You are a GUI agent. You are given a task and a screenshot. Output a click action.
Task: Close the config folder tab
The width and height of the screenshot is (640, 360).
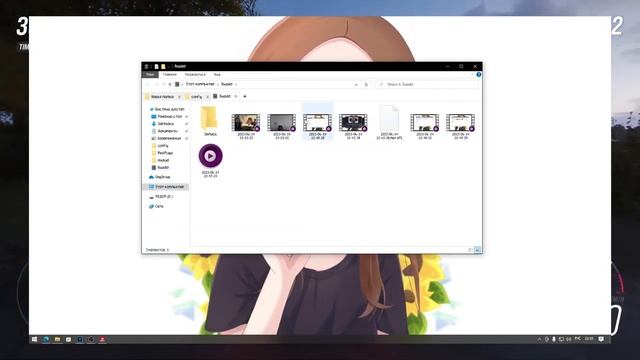point(207,97)
